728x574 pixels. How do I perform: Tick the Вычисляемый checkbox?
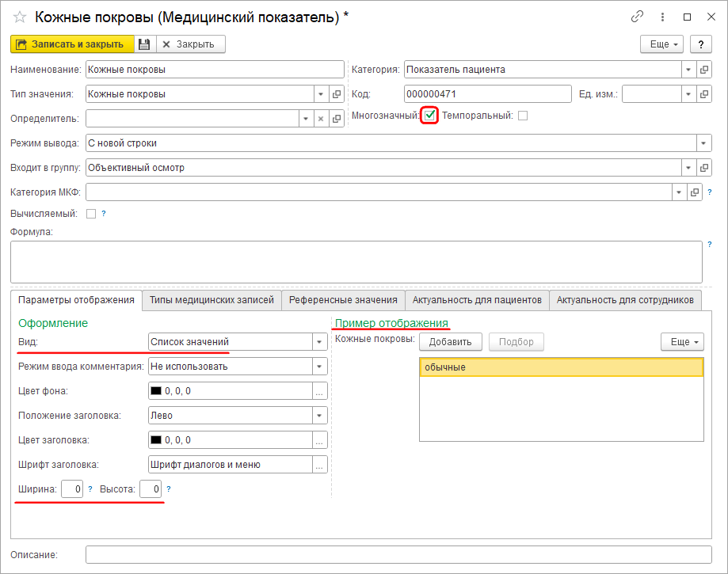tap(91, 214)
